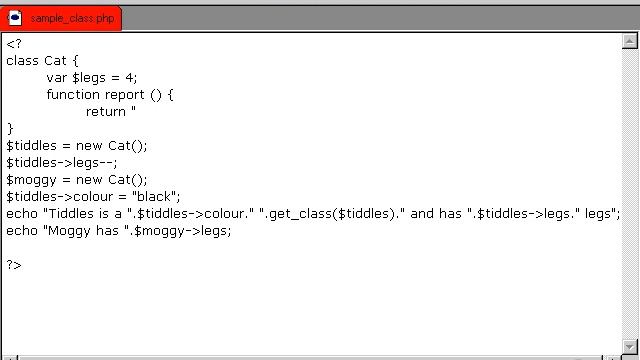This screenshot has width=640, height=360.
Task: Click the 'return' statement line
Action: pos(111,111)
